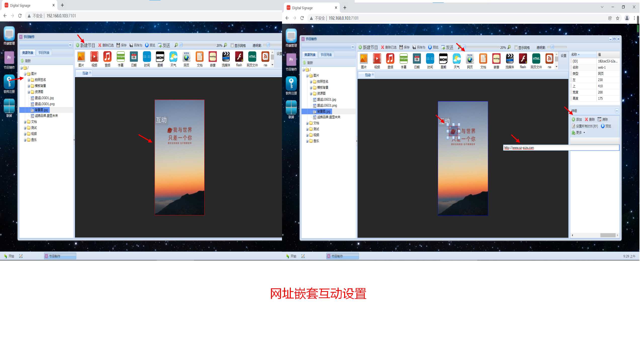
Task: Select the 视频 (video) tool icon
Action: (x=94, y=58)
